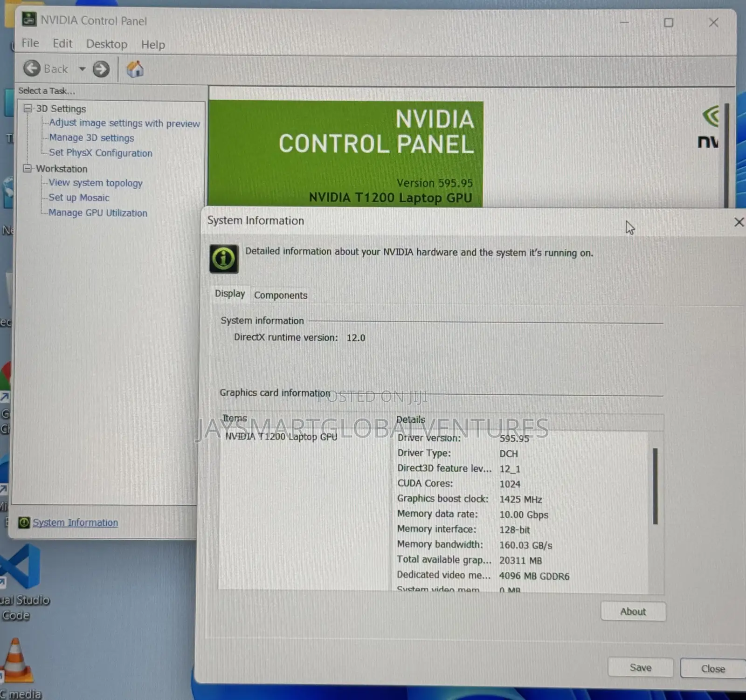The height and width of the screenshot is (700, 746).
Task: Open the Desktop menu
Action: 107,44
